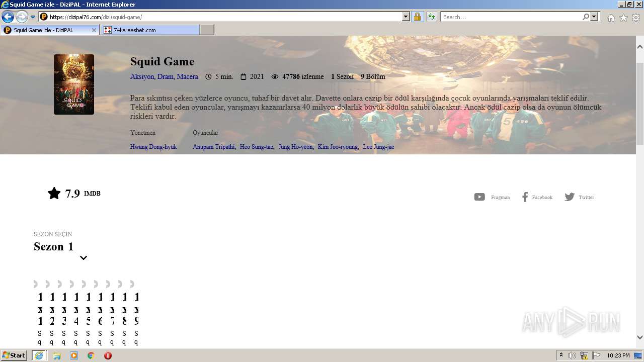Open the YouTube Fragman trailer icon
Screen dimensions: 644x362
pos(479,197)
